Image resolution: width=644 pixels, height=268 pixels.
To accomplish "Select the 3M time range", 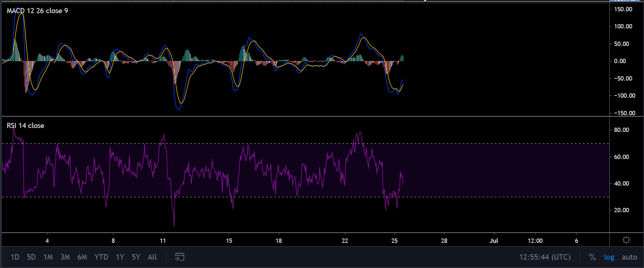I will point(65,257).
